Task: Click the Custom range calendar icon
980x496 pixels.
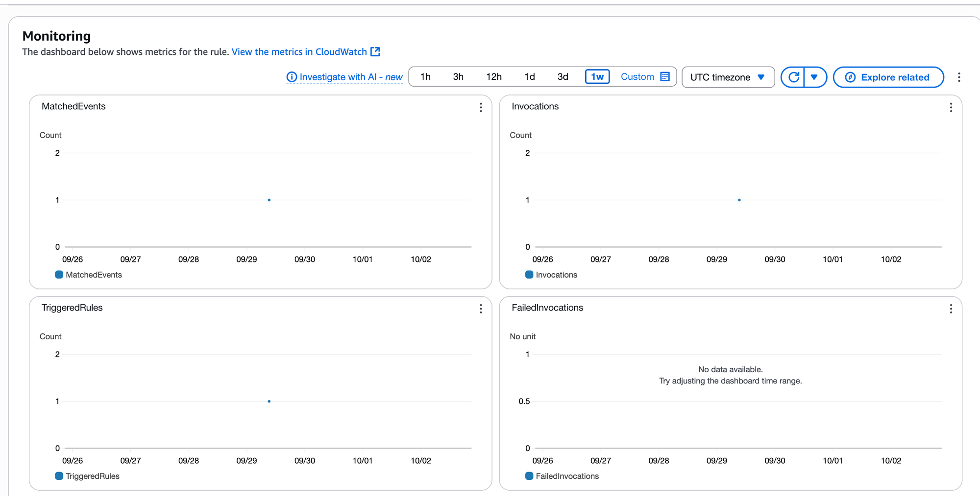Action: (665, 76)
